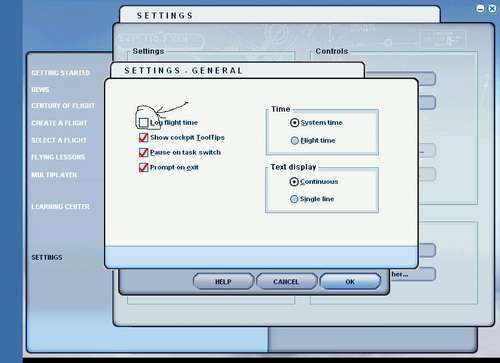This screenshot has height=363, width=500.
Task: Go to Century of Flight
Action: [63, 106]
